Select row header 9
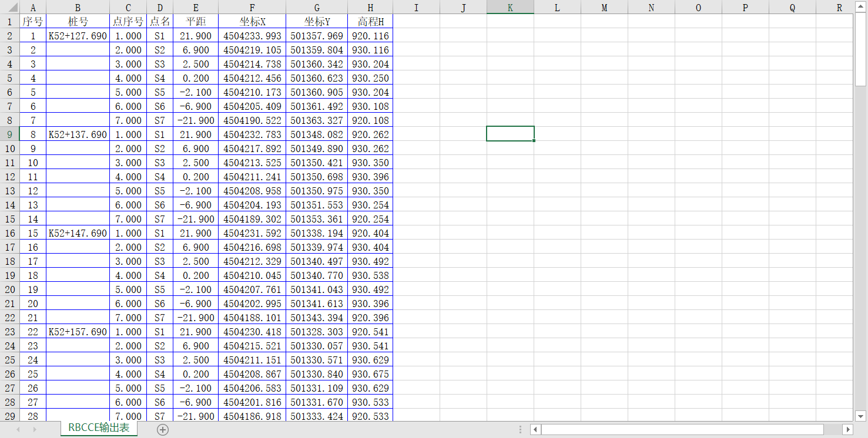The width and height of the screenshot is (868, 438). coord(10,134)
